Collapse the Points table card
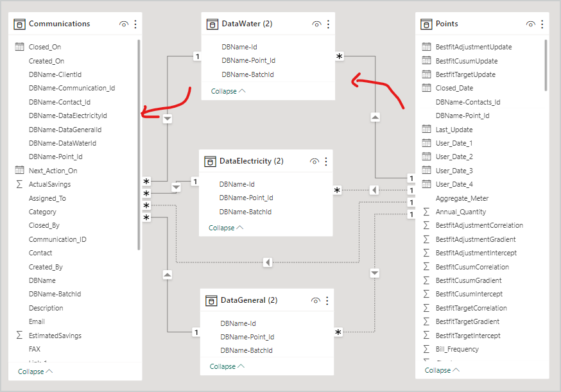The height and width of the screenshot is (392, 561). pyautogui.click(x=442, y=370)
